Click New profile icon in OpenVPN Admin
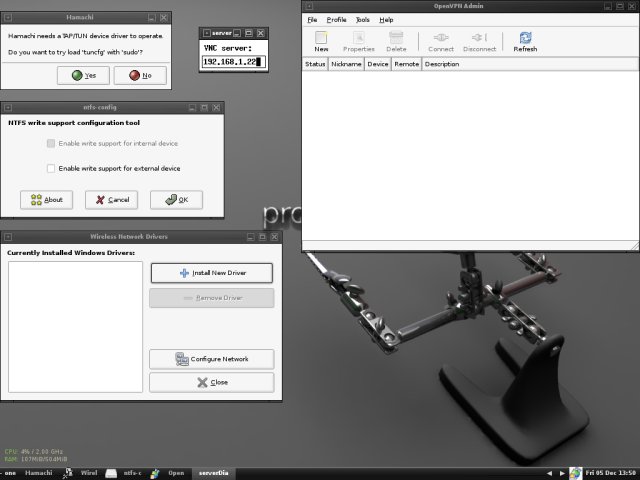This screenshot has height=480, width=640. coord(321,42)
